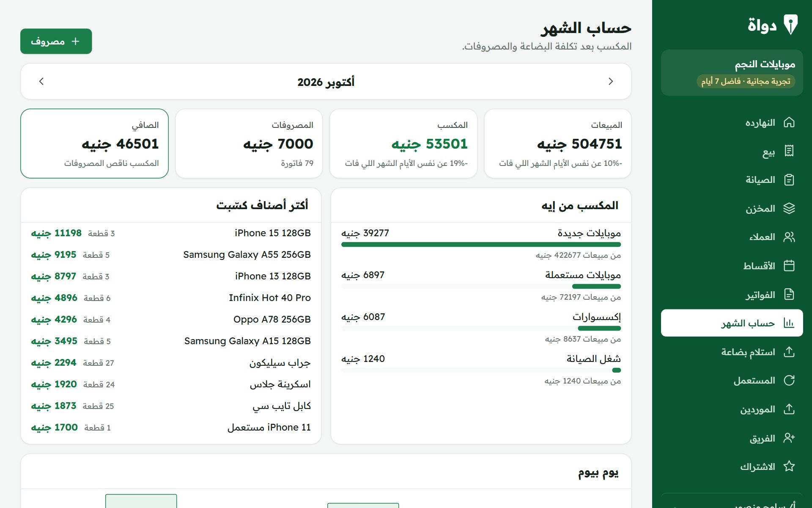Click the Oppo A78 256GB row

click(x=171, y=320)
